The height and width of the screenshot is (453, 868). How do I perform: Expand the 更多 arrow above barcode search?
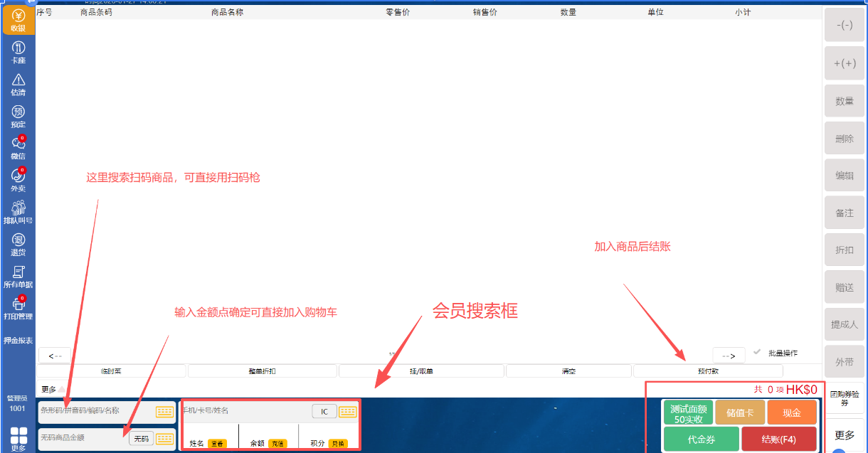(x=61, y=389)
